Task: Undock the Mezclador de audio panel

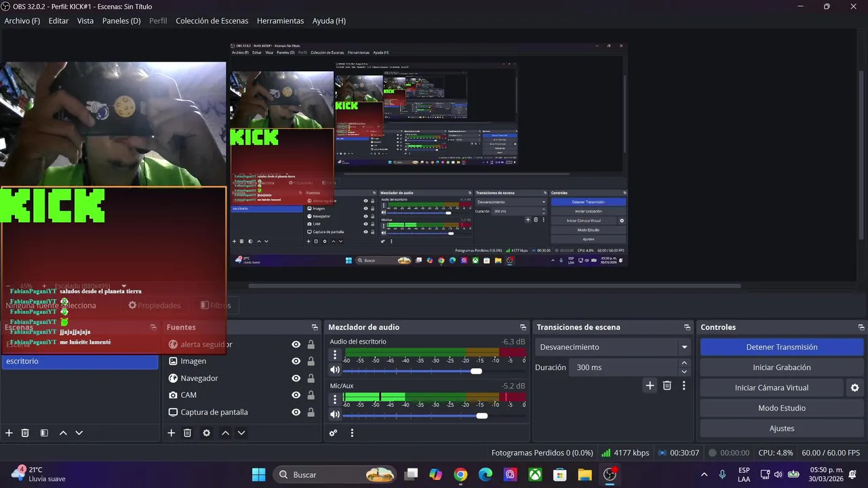Action: pyautogui.click(x=523, y=327)
